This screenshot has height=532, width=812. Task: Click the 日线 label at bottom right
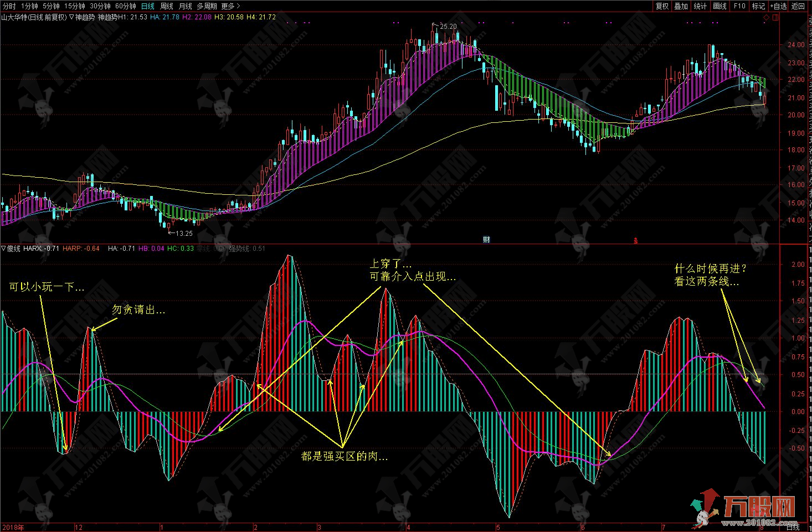[x=793, y=528]
